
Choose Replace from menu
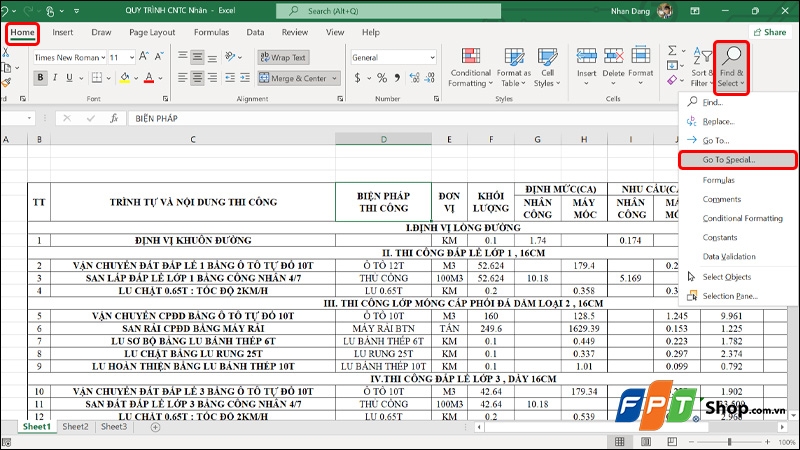tap(718, 121)
